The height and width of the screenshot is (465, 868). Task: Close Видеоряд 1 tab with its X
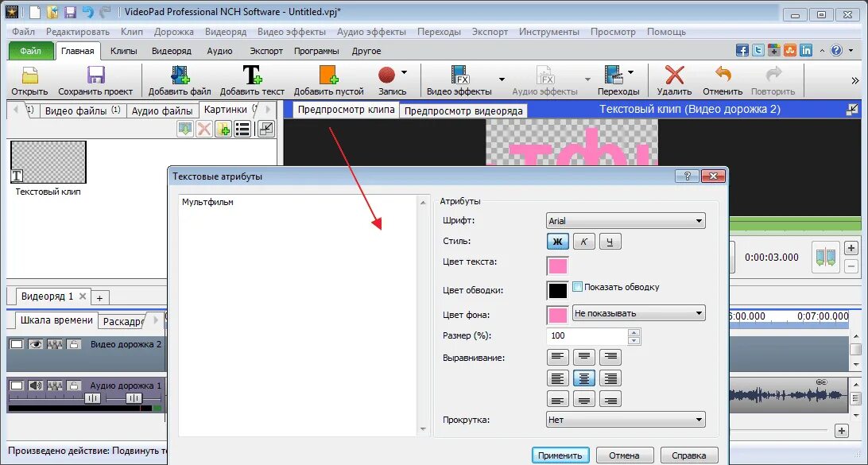click(83, 296)
